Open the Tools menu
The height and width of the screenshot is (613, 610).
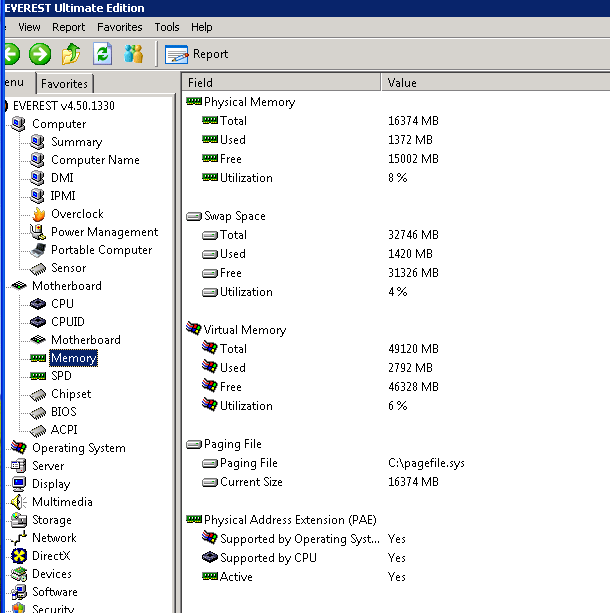click(x=167, y=27)
